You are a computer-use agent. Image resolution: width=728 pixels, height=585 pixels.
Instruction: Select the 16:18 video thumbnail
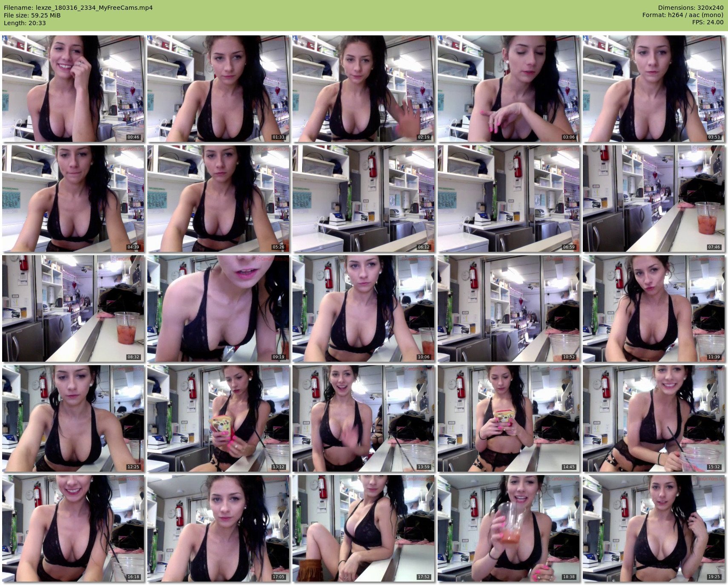coord(73,528)
